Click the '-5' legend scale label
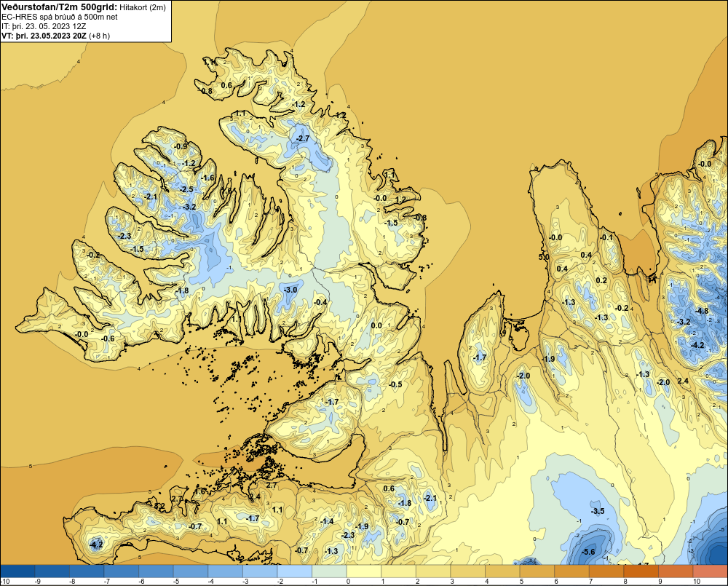The width and height of the screenshot is (728, 586). [x=176, y=582]
